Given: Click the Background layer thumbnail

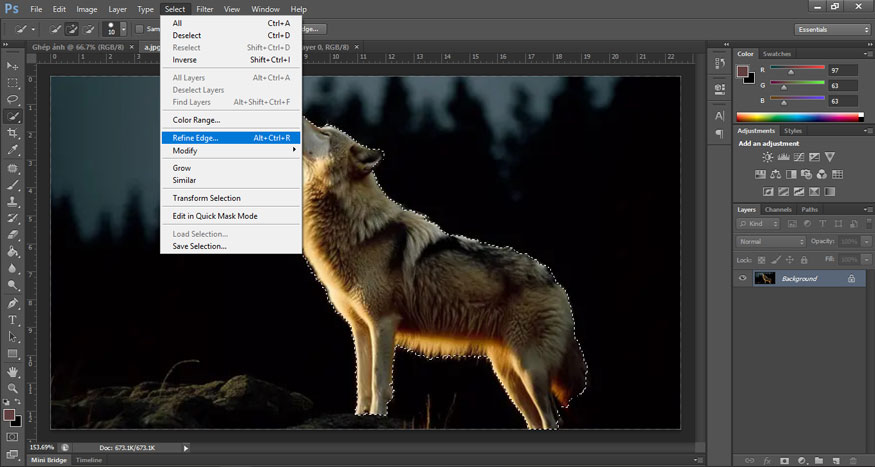Looking at the screenshot, I should (x=765, y=278).
